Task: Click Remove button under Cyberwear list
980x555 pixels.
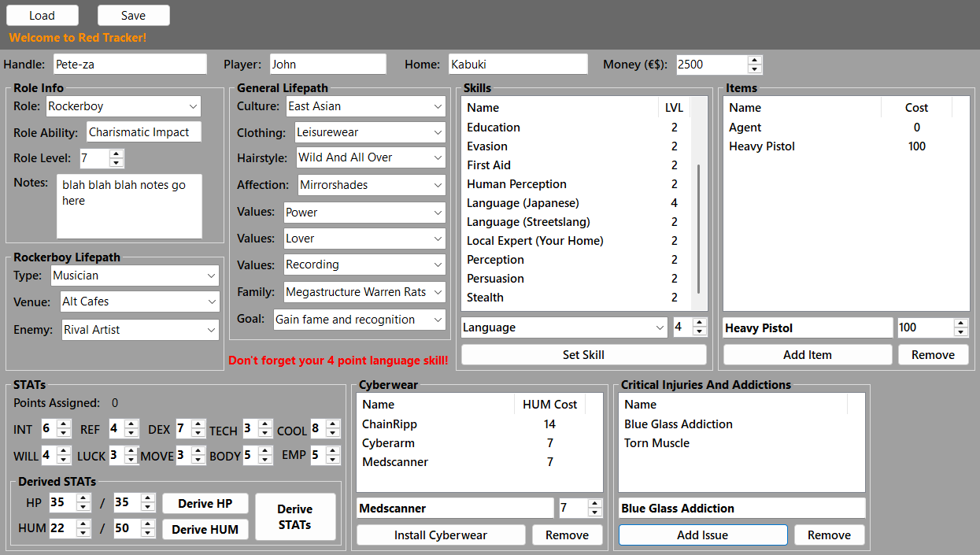Action: click(567, 535)
